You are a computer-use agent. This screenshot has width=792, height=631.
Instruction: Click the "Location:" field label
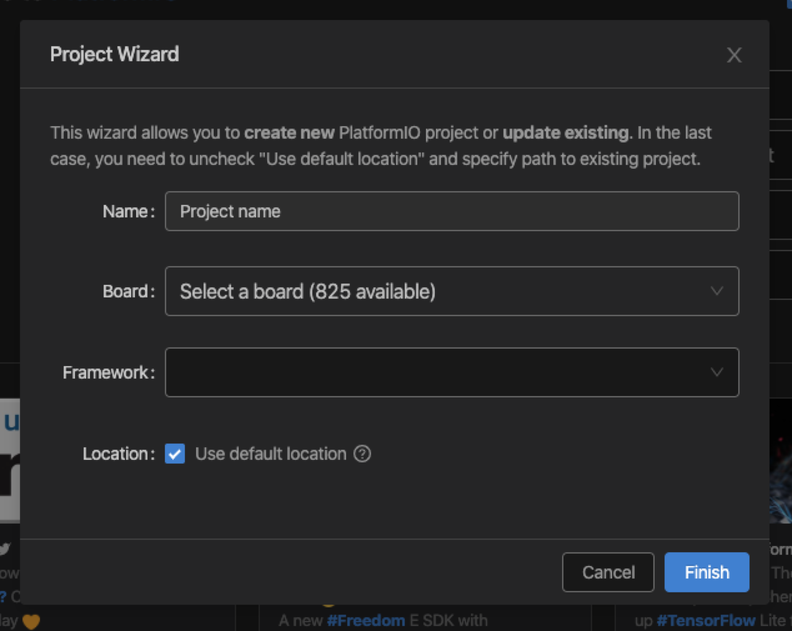point(118,454)
